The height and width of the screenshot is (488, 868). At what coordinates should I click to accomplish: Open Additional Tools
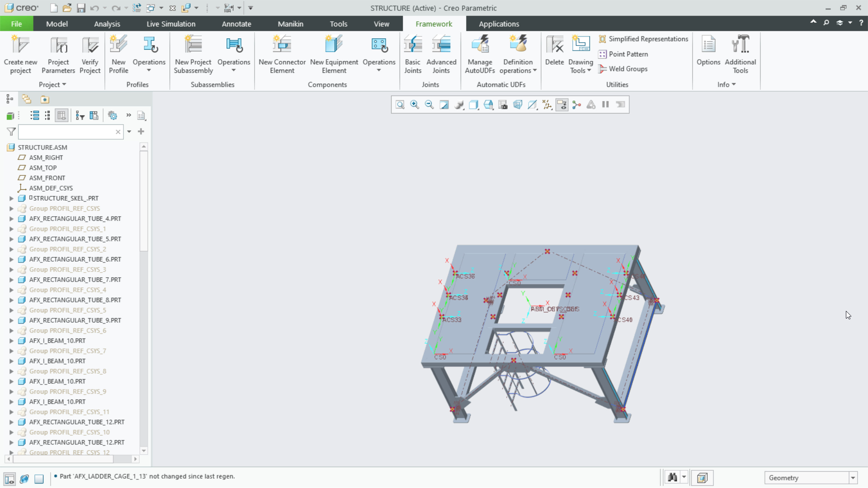coord(741,55)
